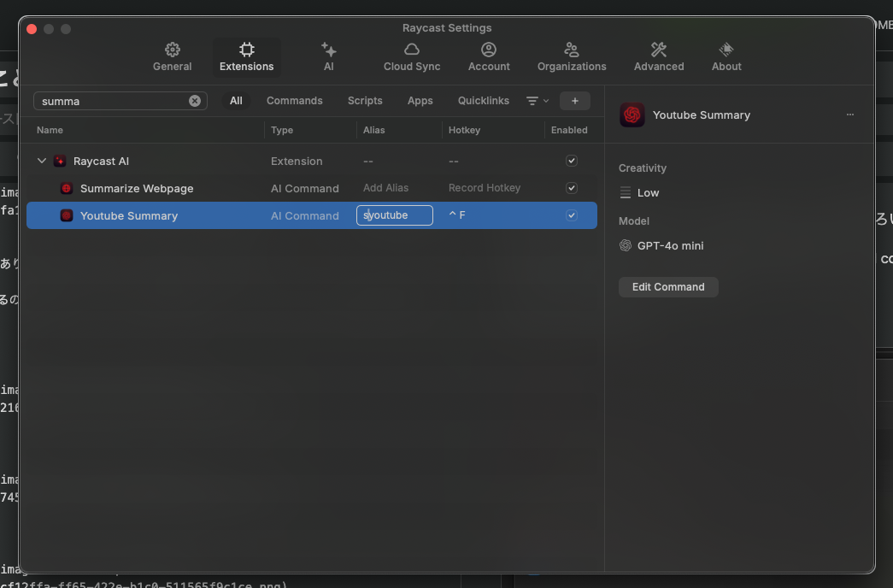Click the Raycast AI extension icon
Image resolution: width=893 pixels, height=588 pixels.
(x=60, y=161)
